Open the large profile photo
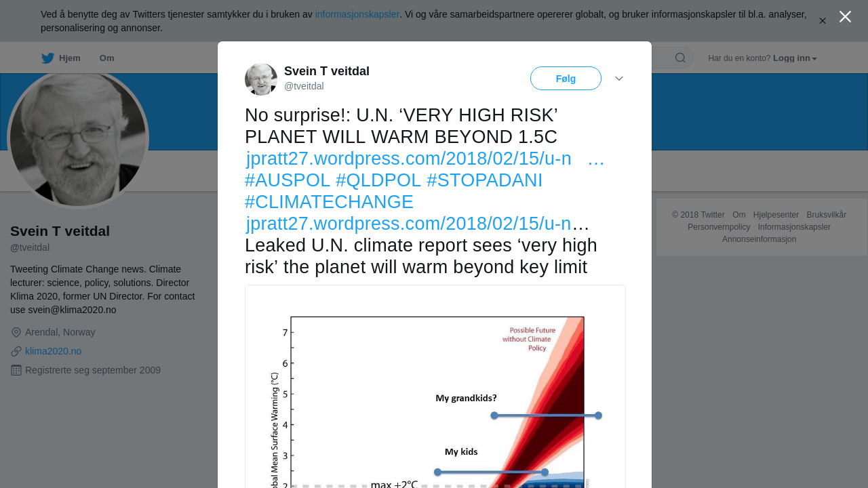868x488 pixels. click(78, 138)
